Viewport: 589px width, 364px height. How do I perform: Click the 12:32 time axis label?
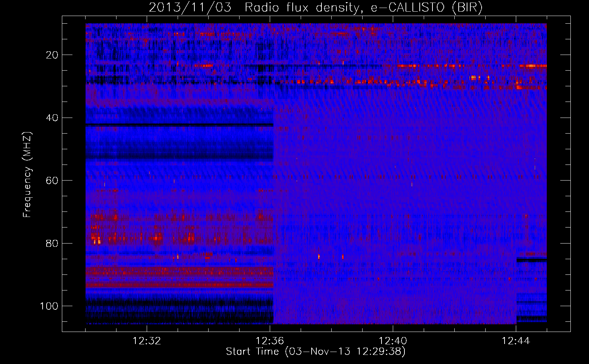coord(147,341)
